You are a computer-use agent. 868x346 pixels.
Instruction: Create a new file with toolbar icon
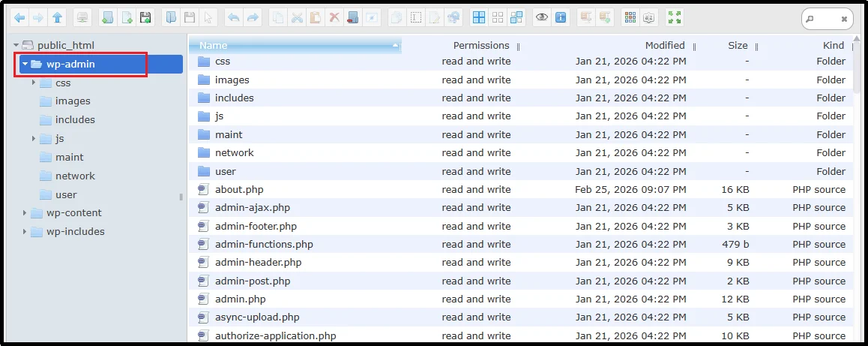pyautogui.click(x=127, y=18)
